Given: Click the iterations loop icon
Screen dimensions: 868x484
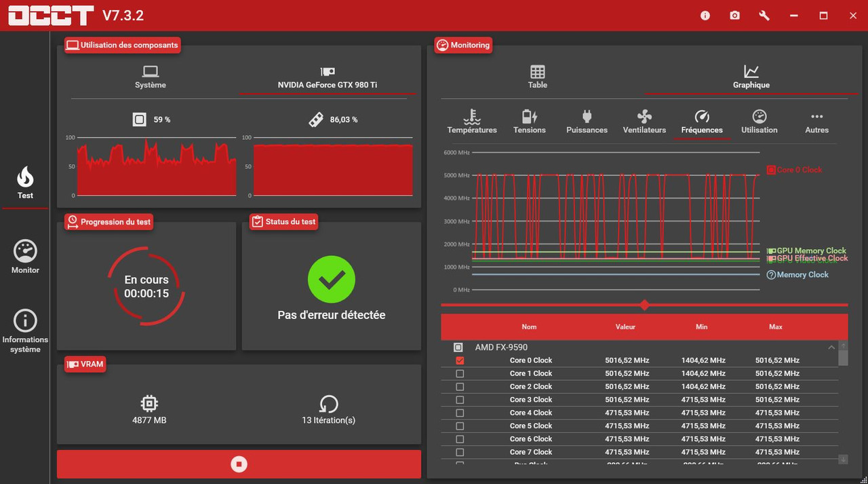Looking at the screenshot, I should click(328, 404).
